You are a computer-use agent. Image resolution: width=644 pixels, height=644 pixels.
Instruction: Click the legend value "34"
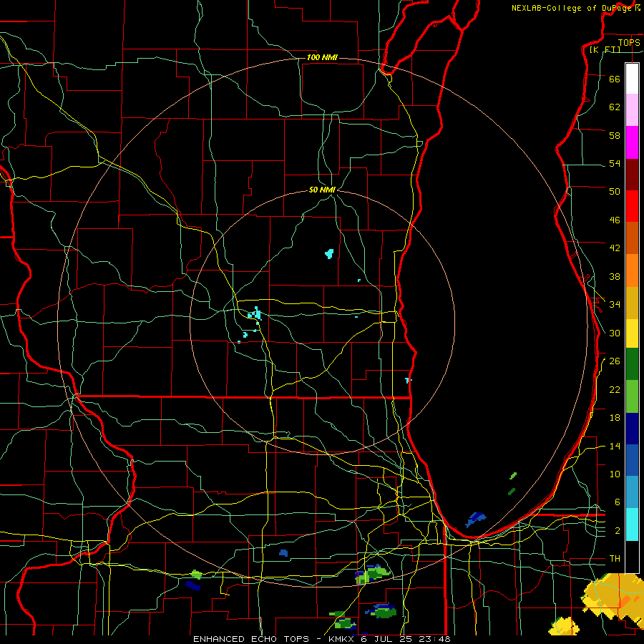tap(615, 305)
